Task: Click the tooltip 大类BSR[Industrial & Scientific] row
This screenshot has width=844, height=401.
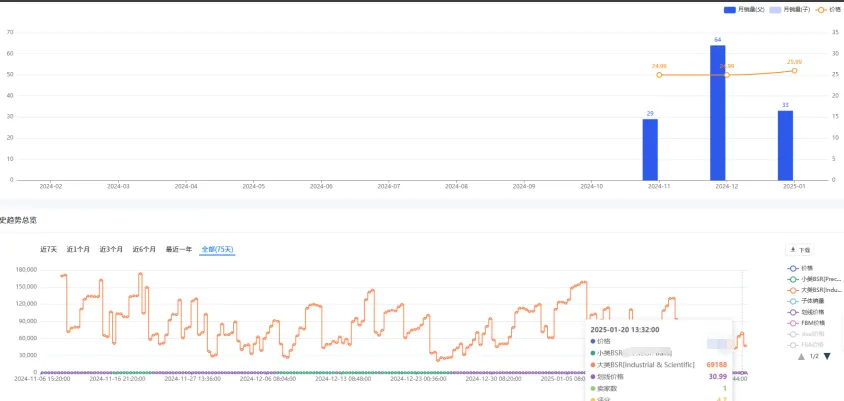Action: [x=659, y=365]
